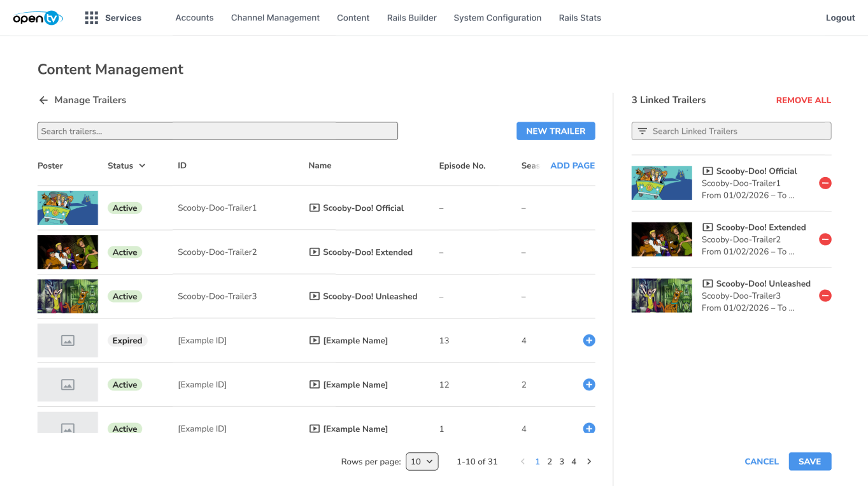Select System Configuration in the top navigation
The image size is (868, 486).
497,18
